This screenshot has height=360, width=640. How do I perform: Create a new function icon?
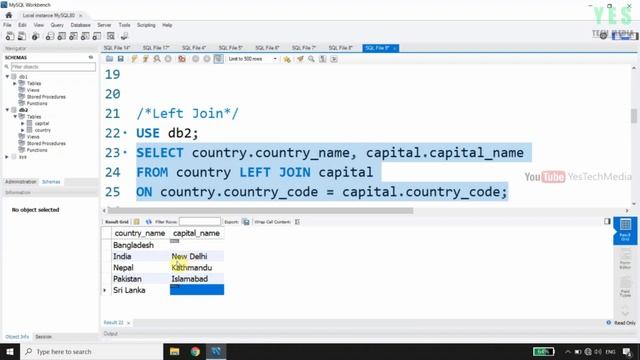97,36
